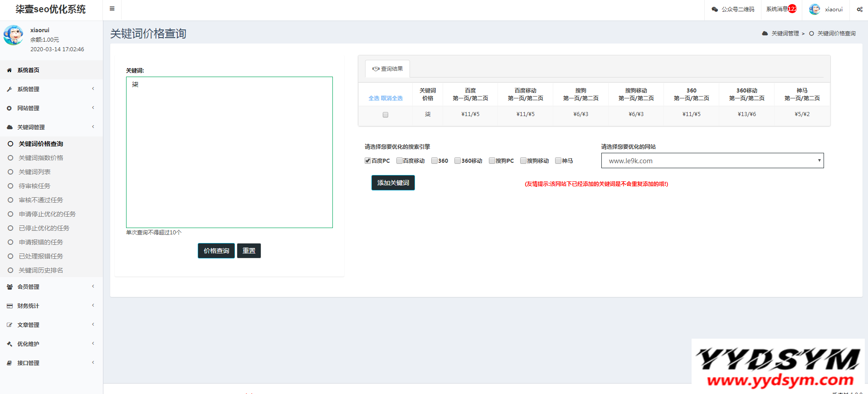Screen dimensions: 868x394
Task: Switch to the 查询结果 tab
Action: pyautogui.click(x=388, y=69)
